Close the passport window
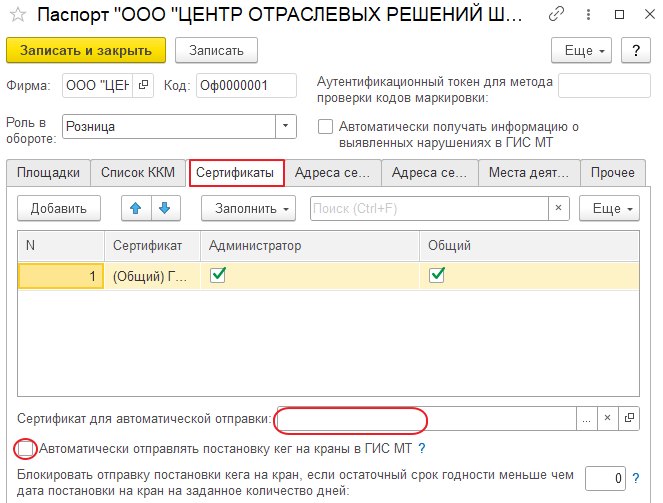663x503 pixels. click(x=650, y=15)
